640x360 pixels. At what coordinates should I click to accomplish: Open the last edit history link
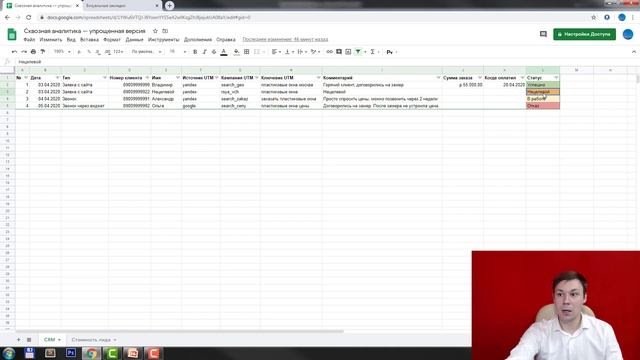285,40
